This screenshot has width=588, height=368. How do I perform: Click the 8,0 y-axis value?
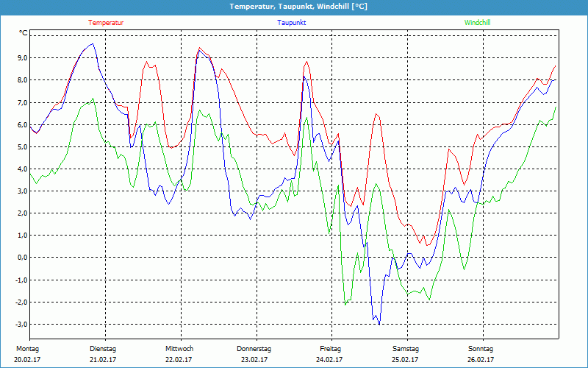click(23, 80)
